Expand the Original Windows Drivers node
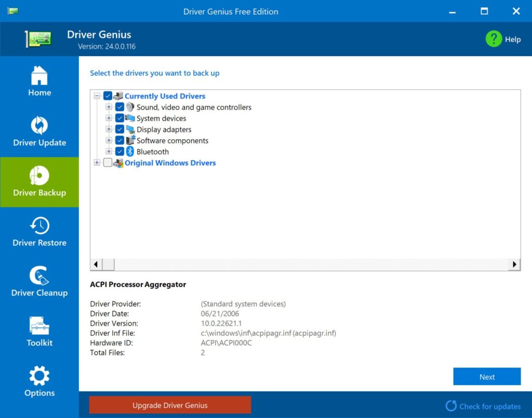The height and width of the screenshot is (418, 532). [97, 163]
